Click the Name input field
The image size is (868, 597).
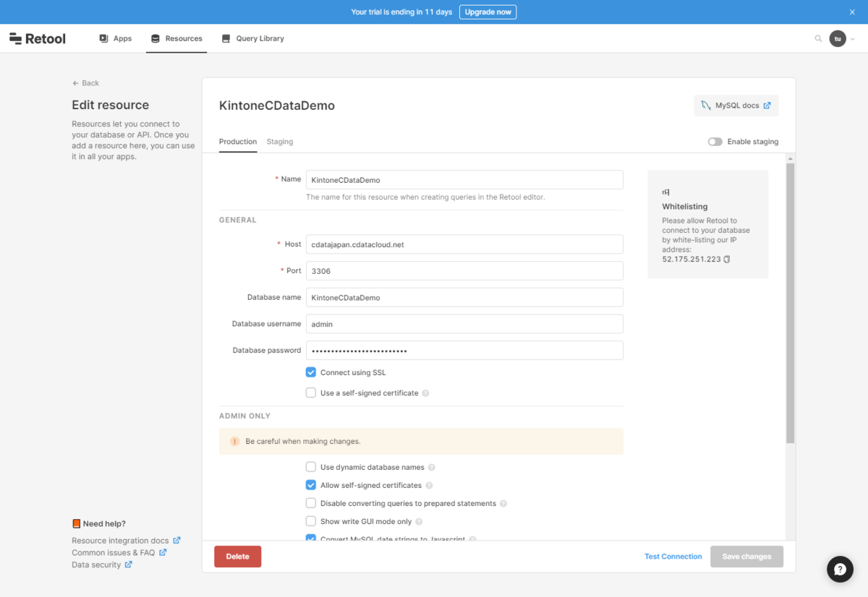[x=464, y=180]
